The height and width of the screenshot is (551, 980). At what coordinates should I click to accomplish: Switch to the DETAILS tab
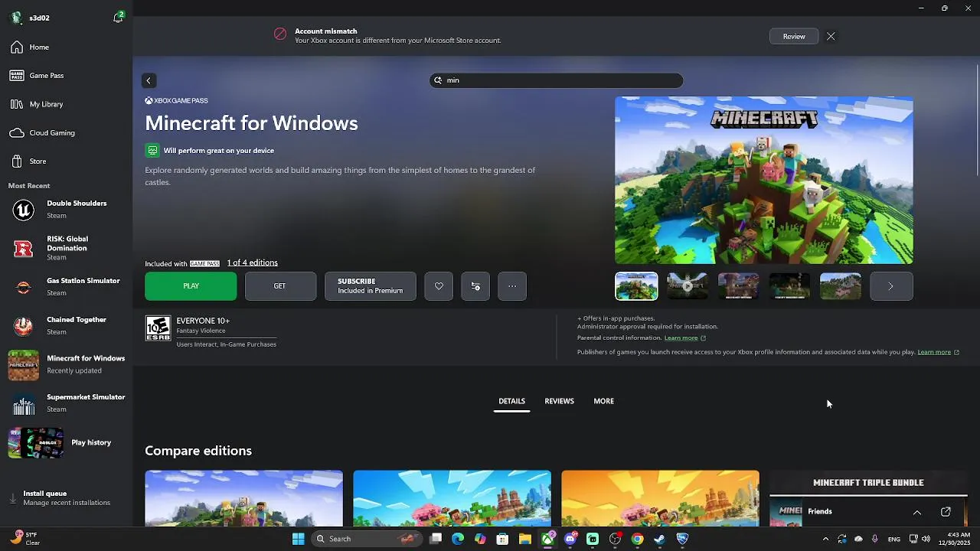tap(511, 402)
